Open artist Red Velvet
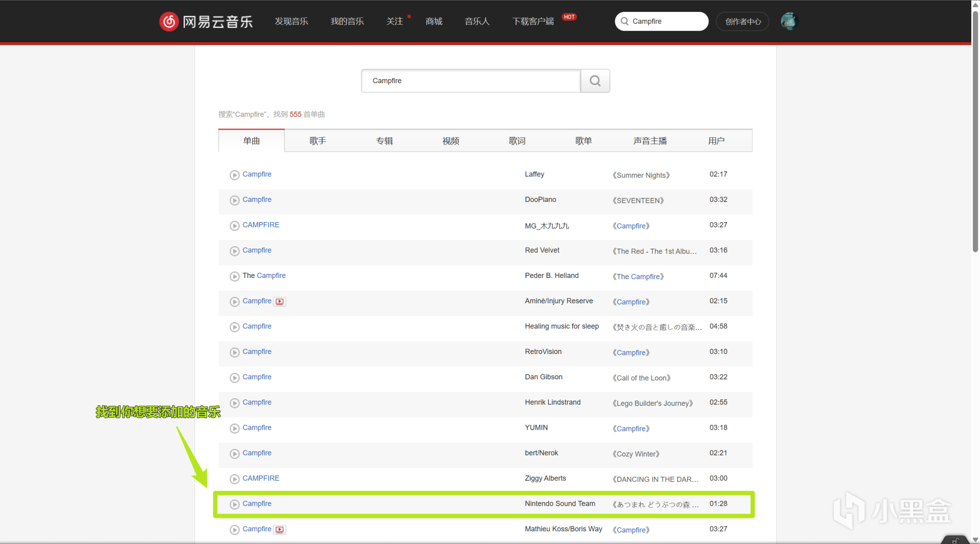The width and height of the screenshot is (980, 544). 542,250
